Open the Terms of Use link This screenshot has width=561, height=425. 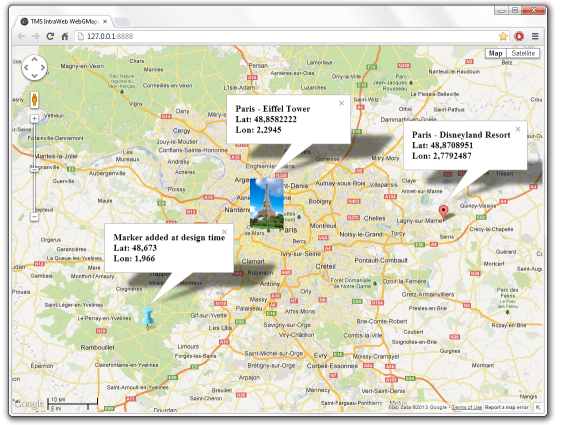[467, 407]
